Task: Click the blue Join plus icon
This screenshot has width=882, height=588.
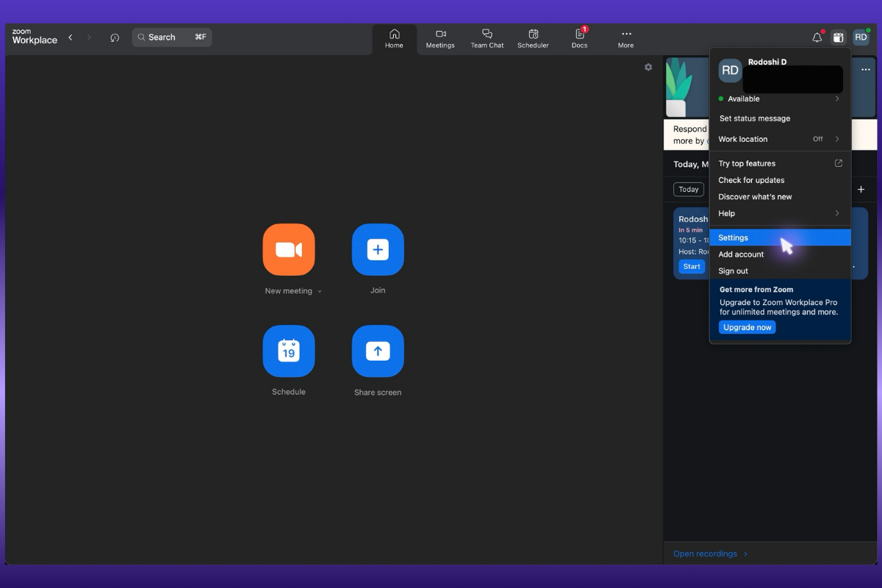Action: (x=378, y=250)
